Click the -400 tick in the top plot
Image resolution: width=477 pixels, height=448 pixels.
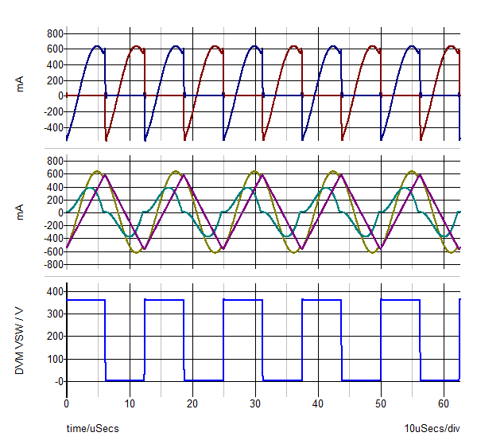[52, 127]
